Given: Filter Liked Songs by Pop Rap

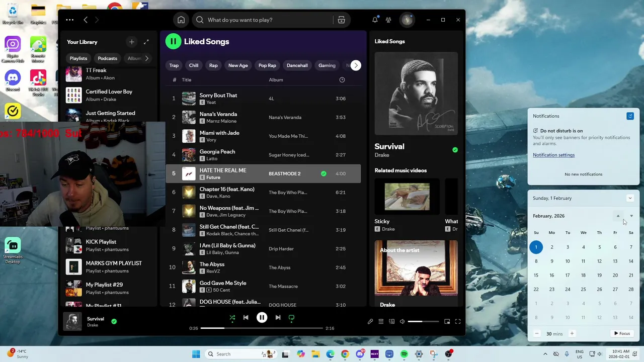Looking at the screenshot, I should coord(267,65).
